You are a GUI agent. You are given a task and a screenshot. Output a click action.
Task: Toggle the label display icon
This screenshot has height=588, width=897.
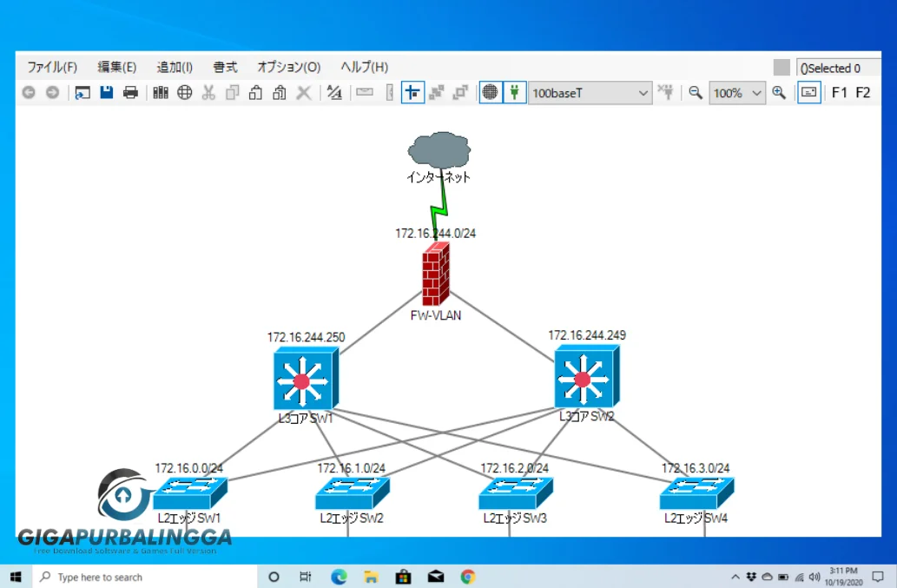pyautogui.click(x=809, y=92)
